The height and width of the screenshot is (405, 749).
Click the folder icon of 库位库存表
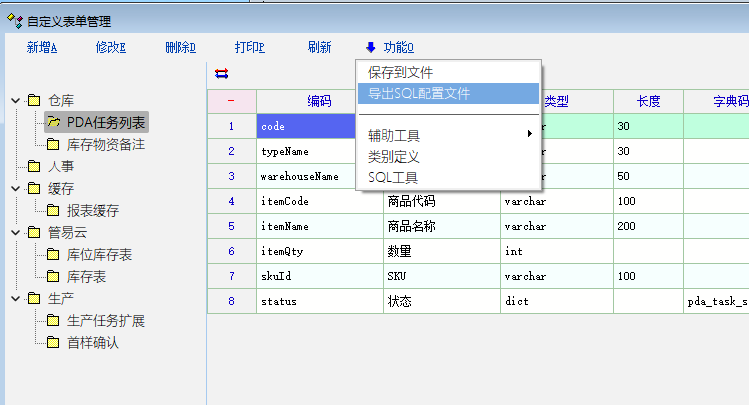pos(54,254)
